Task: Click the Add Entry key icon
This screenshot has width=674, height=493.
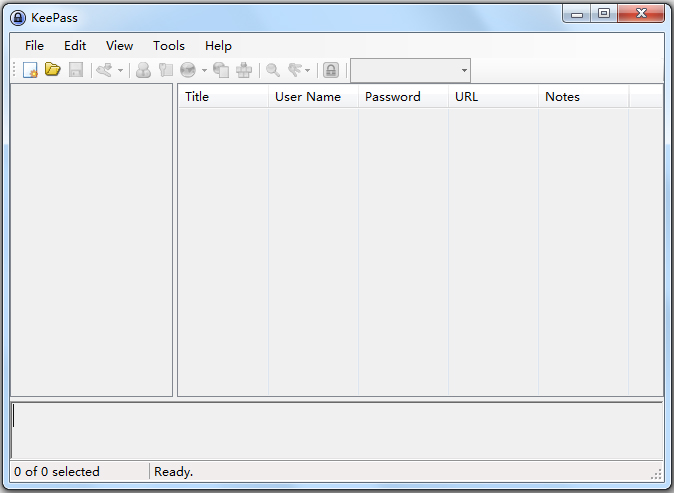Action: 104,70
